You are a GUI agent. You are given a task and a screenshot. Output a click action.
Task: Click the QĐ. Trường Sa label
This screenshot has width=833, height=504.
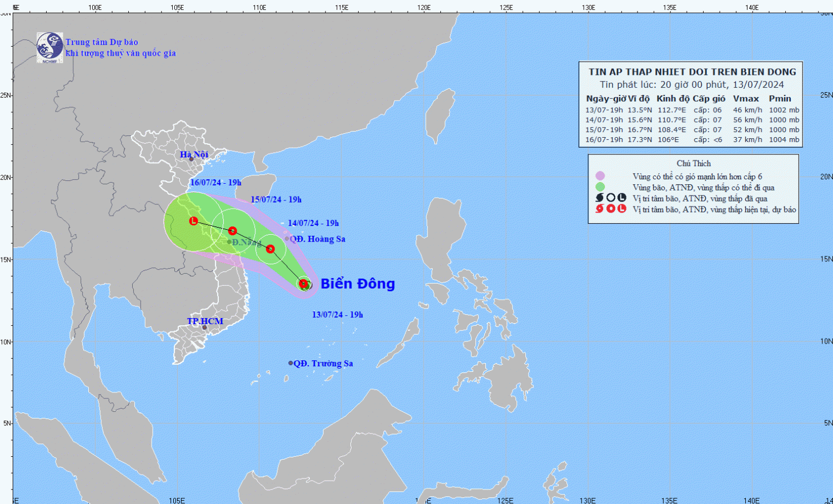pos(323,364)
